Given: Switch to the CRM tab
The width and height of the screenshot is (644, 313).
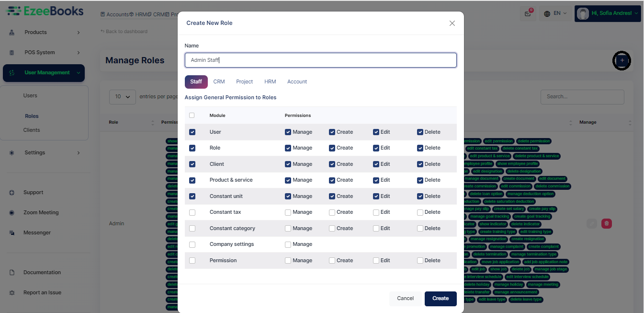Looking at the screenshot, I should tap(219, 81).
